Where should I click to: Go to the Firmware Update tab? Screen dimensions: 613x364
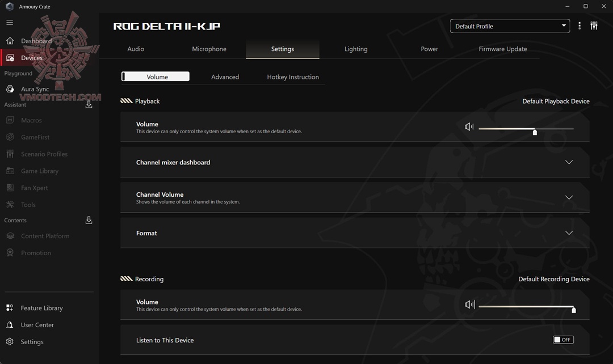[503, 49]
